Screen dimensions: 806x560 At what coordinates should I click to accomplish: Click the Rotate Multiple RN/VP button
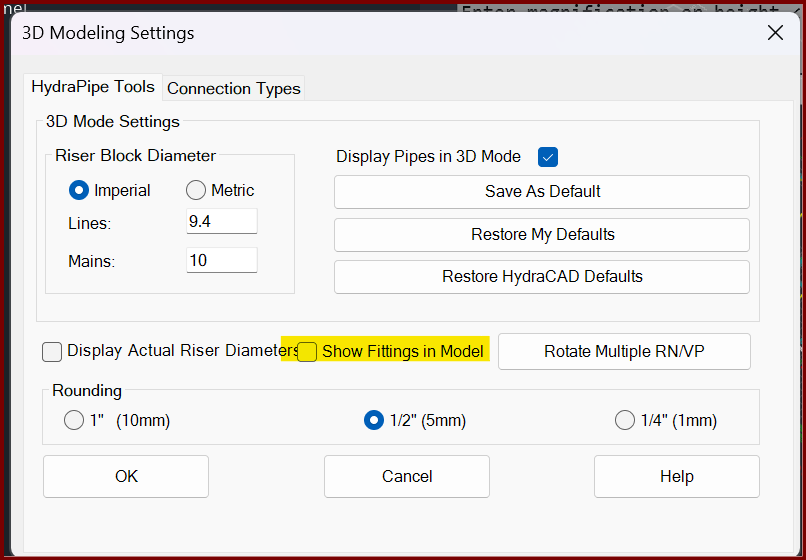pos(624,351)
